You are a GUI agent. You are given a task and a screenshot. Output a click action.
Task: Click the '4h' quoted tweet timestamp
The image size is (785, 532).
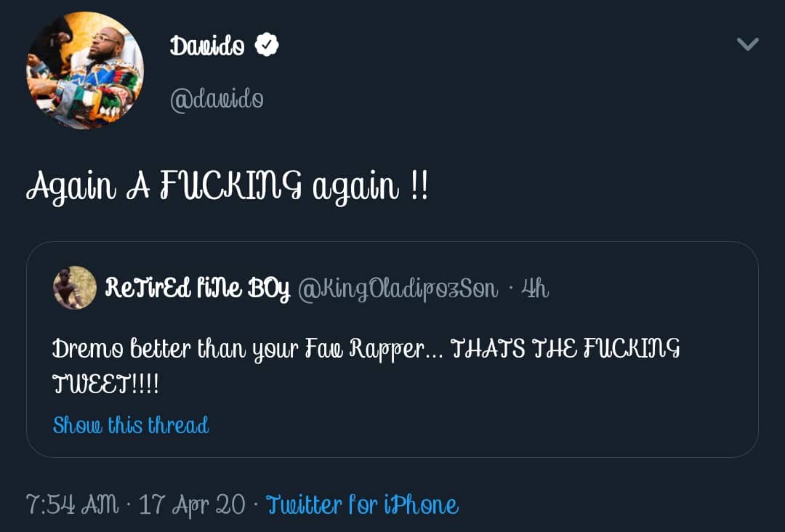(534, 289)
